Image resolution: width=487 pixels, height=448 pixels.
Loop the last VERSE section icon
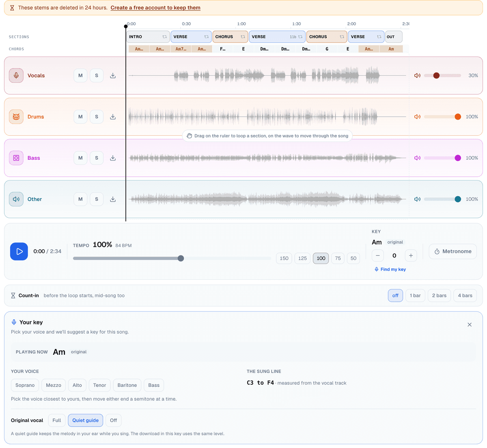[x=379, y=37]
